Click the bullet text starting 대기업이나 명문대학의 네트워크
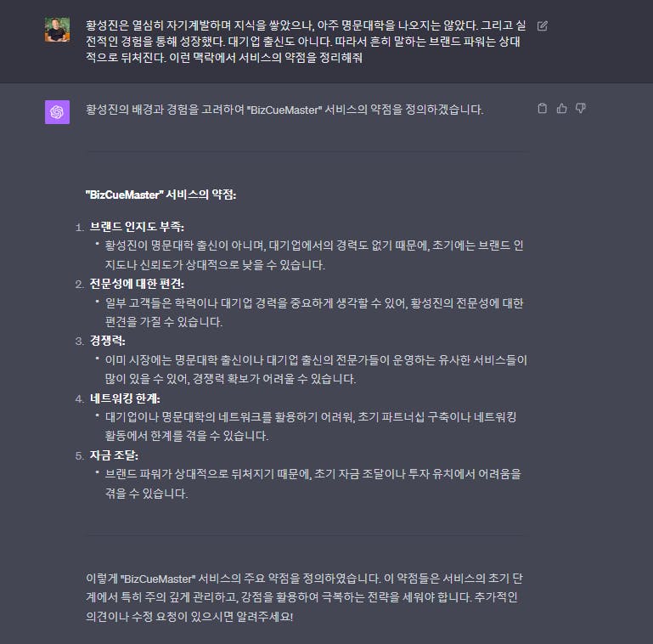The width and height of the screenshot is (653, 644). tap(311, 427)
